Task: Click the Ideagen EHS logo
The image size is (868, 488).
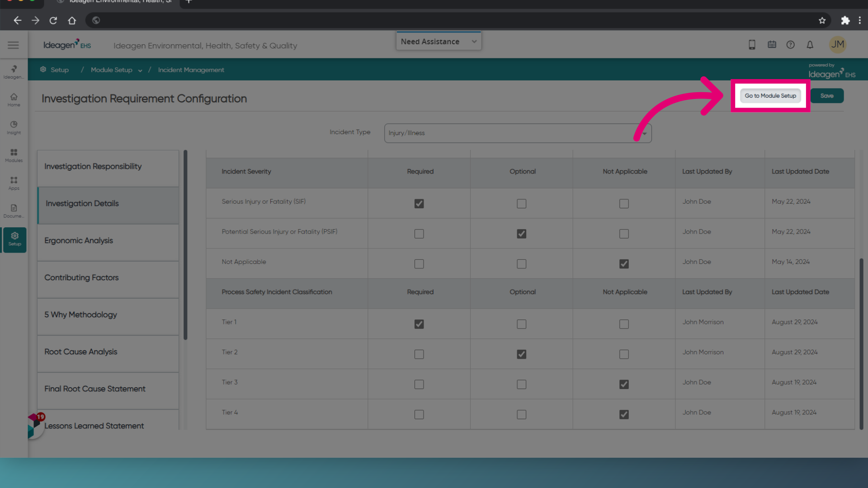Action: pyautogui.click(x=67, y=45)
